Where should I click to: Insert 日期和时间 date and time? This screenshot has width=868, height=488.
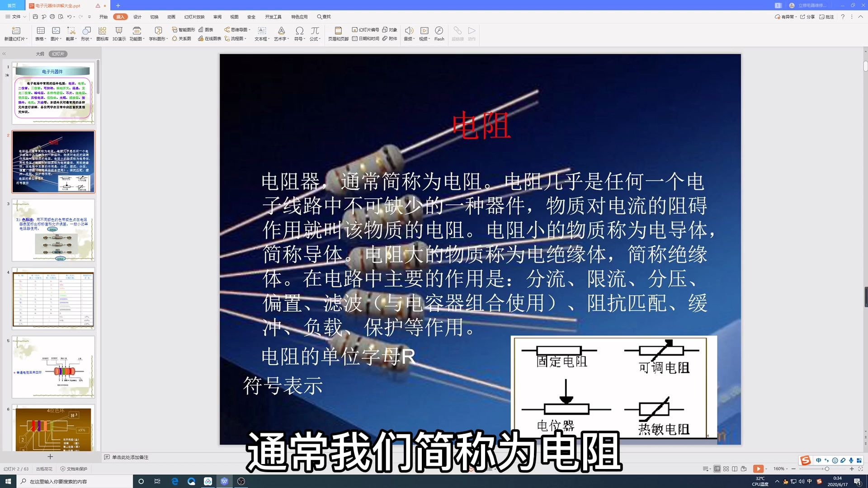click(x=365, y=38)
